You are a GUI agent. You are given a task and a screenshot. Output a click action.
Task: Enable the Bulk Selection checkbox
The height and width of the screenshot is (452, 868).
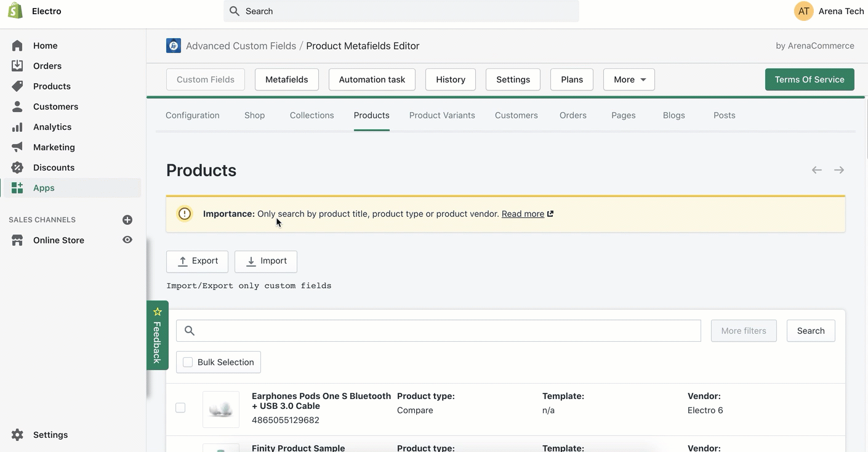188,362
